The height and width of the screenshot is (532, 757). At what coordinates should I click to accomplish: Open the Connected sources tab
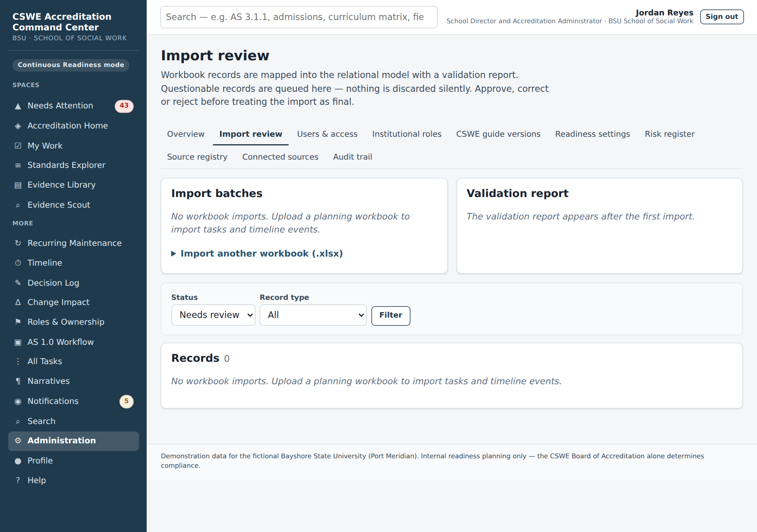pyautogui.click(x=280, y=157)
